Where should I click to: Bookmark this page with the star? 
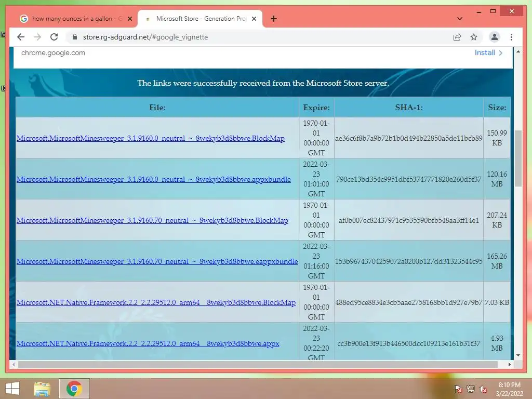tap(474, 37)
